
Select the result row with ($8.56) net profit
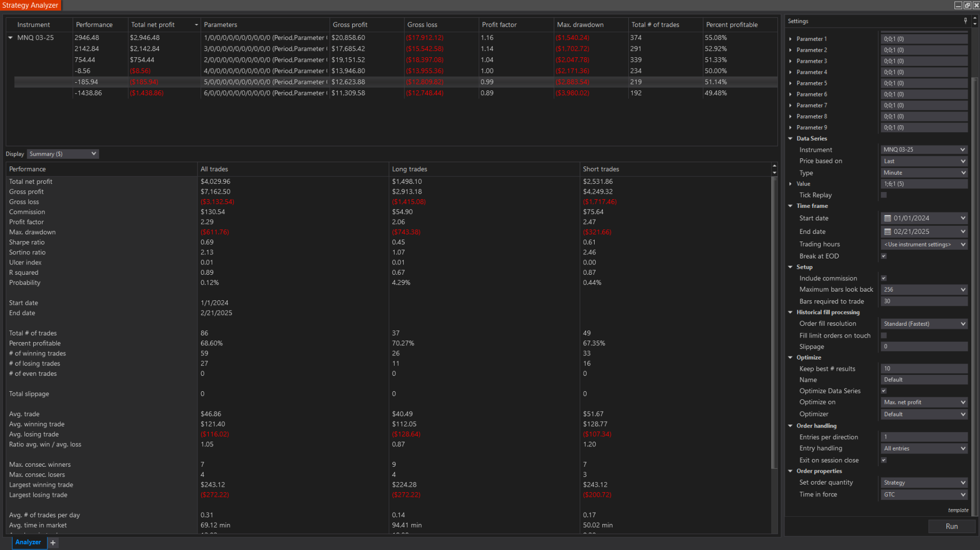tap(396, 71)
